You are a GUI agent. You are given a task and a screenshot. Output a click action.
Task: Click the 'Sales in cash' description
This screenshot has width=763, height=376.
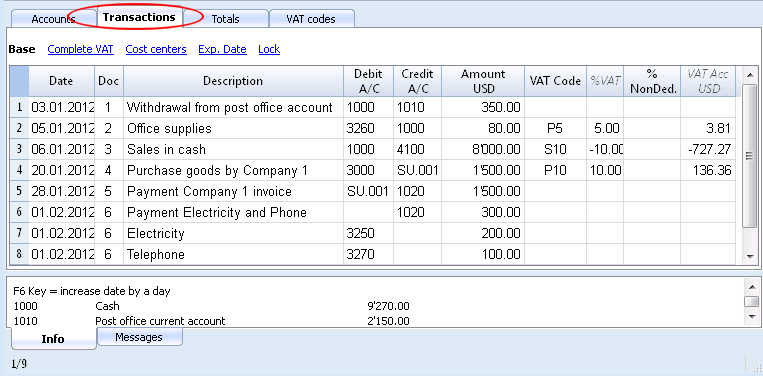234,149
